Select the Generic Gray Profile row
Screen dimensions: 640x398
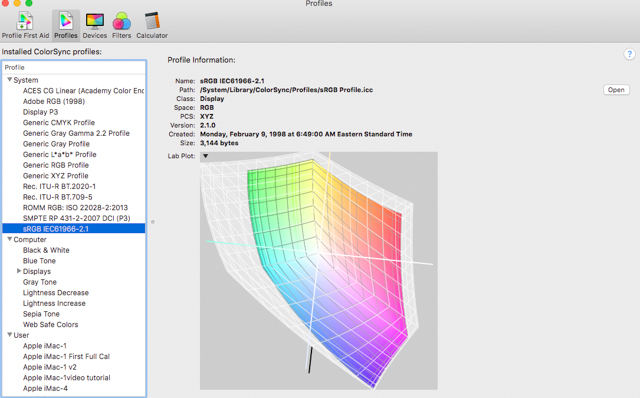[x=74, y=144]
